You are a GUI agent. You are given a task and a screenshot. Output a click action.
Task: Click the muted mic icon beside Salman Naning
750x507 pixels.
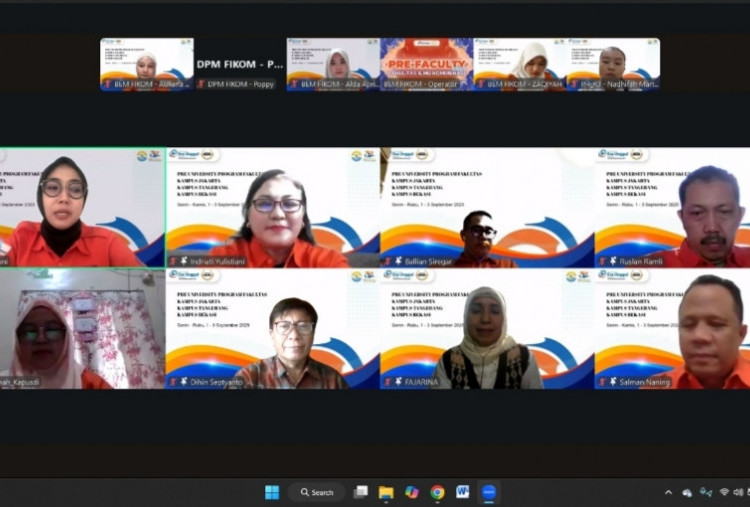pyautogui.click(x=603, y=382)
